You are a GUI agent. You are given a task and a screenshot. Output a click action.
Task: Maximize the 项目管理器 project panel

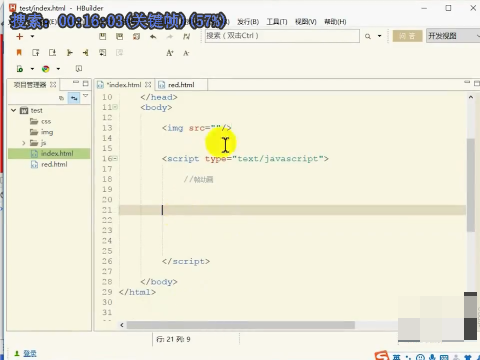click(86, 83)
